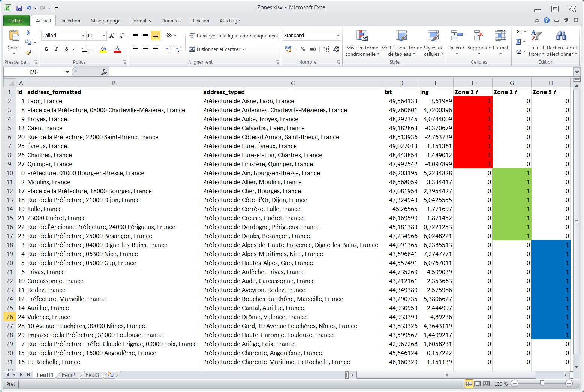Click the Paste (Coller) clipboard icon
The image size is (584, 392).
point(14,36)
